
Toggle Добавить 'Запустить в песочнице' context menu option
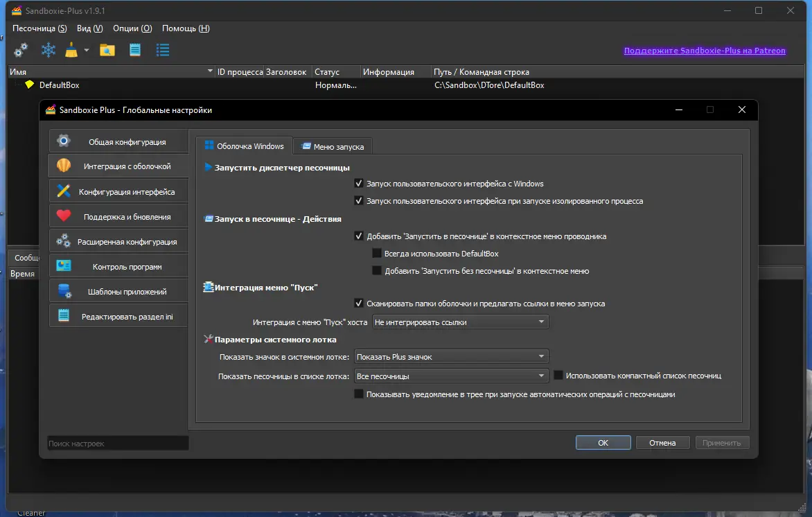click(x=358, y=236)
